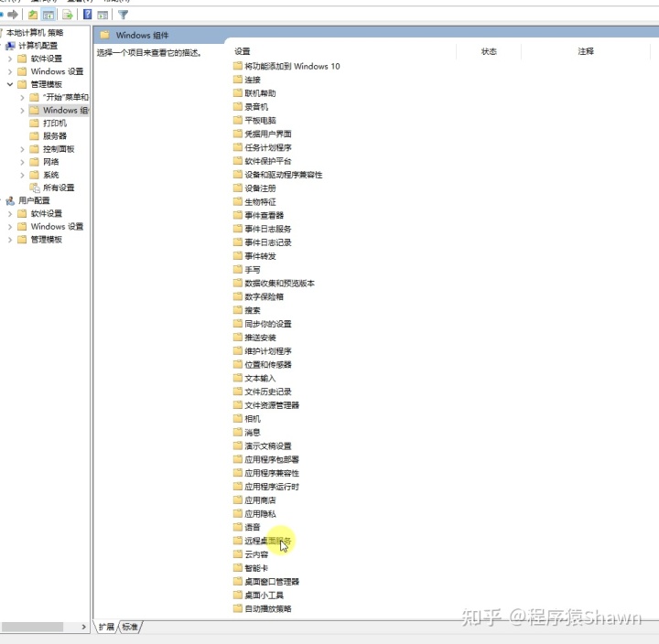Click folder icon beside 语音

tap(238, 527)
